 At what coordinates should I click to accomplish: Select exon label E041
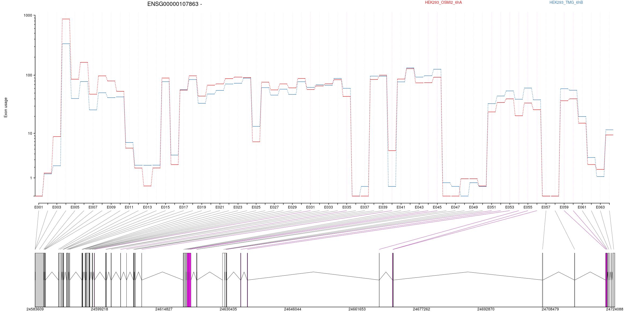pos(401,207)
